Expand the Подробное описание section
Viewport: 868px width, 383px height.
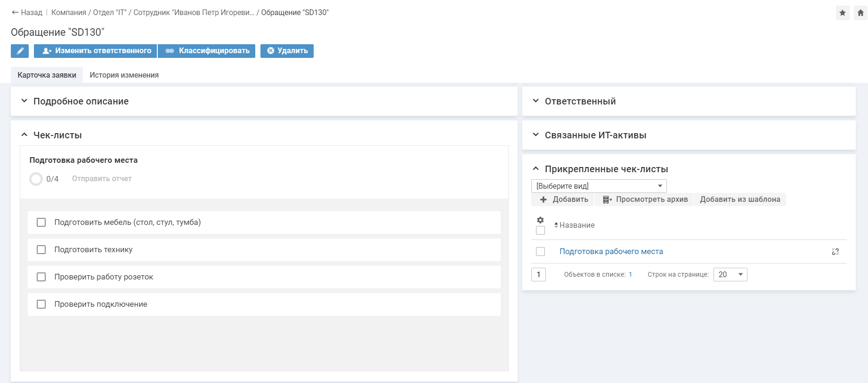point(81,102)
